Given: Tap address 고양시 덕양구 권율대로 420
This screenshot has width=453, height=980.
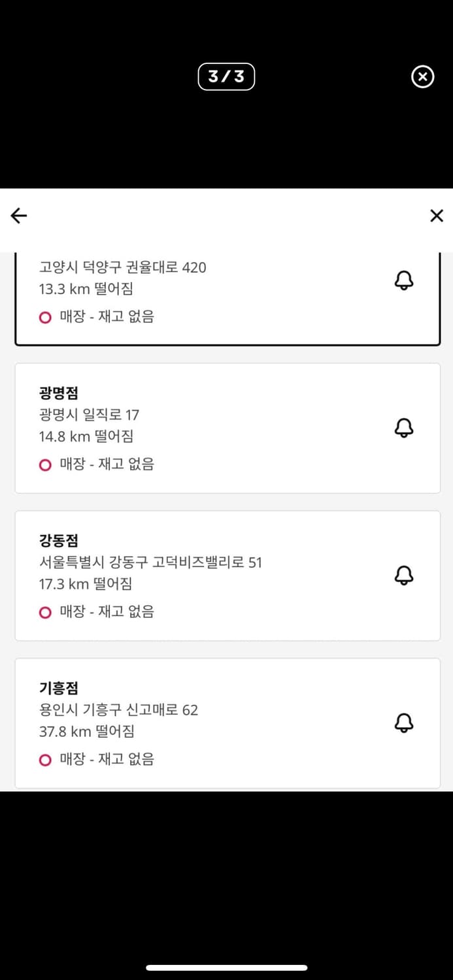Looking at the screenshot, I should point(122,267).
